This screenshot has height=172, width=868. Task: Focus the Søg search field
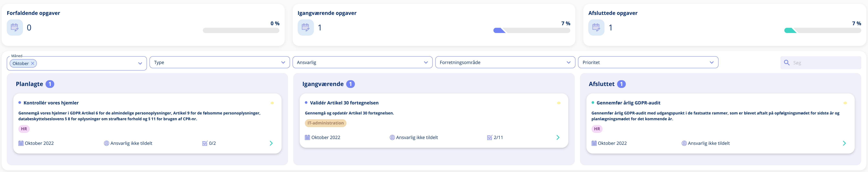pos(821,63)
